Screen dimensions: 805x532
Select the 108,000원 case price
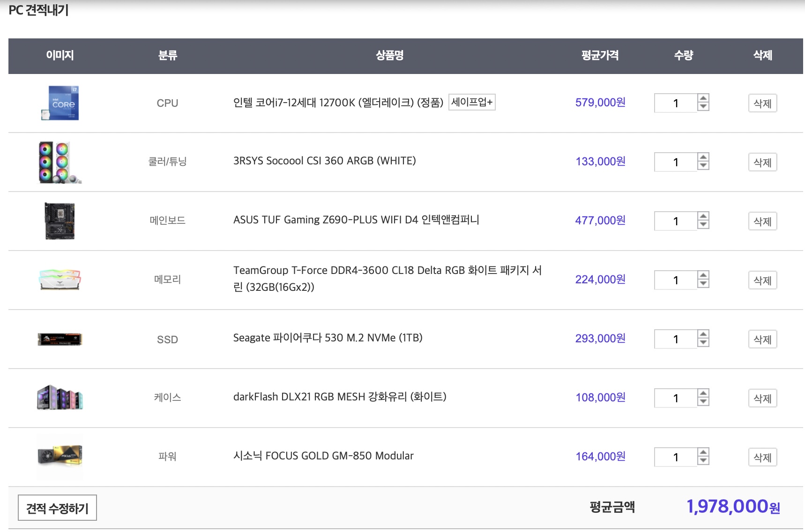[600, 398]
